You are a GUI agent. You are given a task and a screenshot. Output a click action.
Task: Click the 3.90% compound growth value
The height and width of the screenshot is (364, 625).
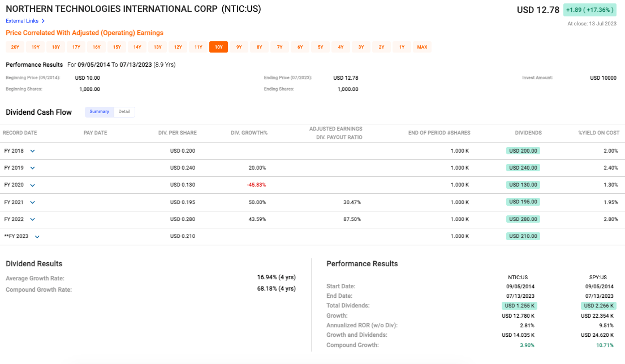(527, 345)
